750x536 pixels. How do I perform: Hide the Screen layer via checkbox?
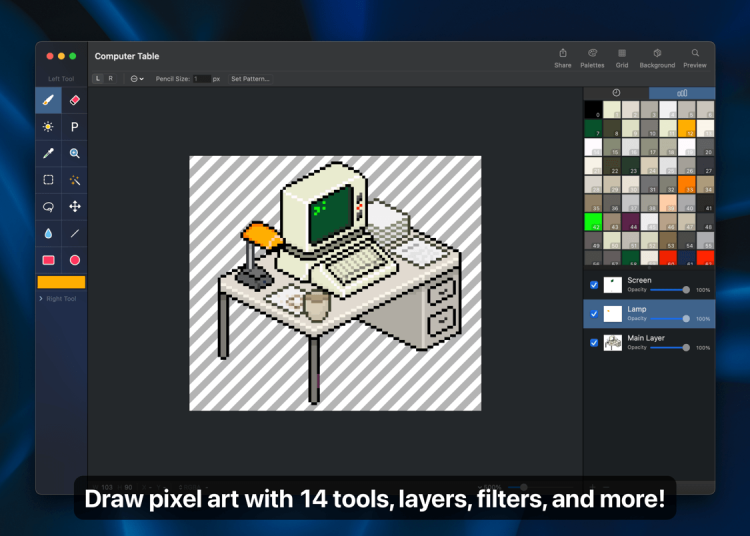point(594,285)
